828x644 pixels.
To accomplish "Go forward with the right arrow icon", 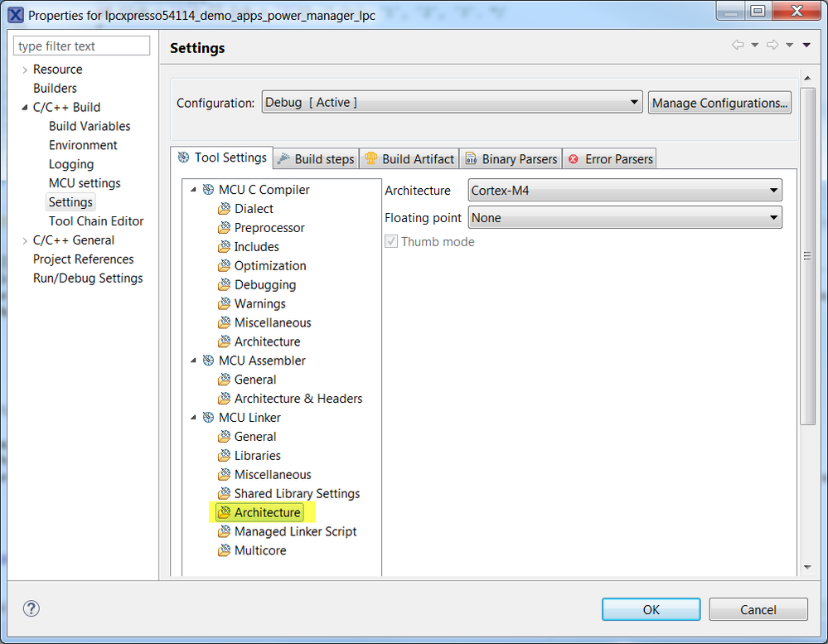I will point(772,45).
